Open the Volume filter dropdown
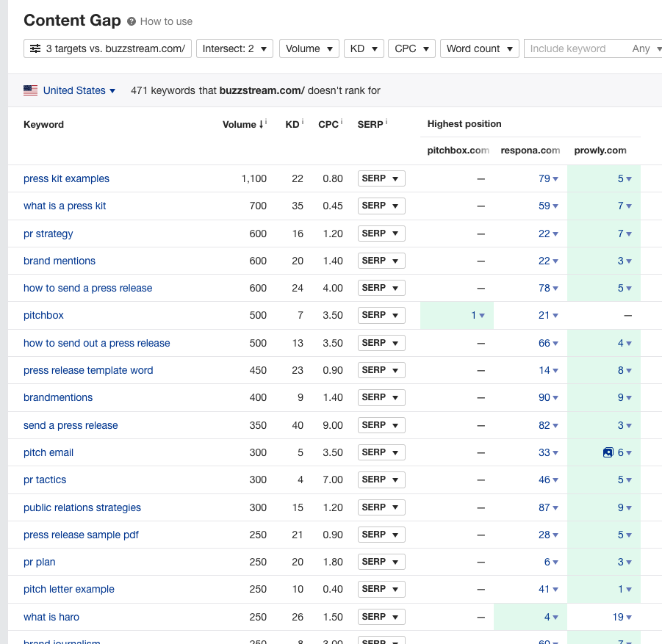The image size is (662, 644). pyautogui.click(x=309, y=48)
